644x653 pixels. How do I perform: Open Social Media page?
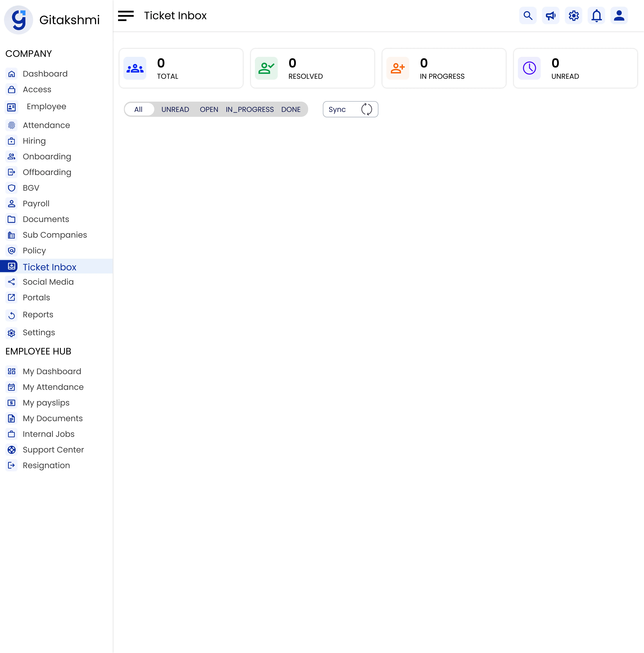point(48,282)
